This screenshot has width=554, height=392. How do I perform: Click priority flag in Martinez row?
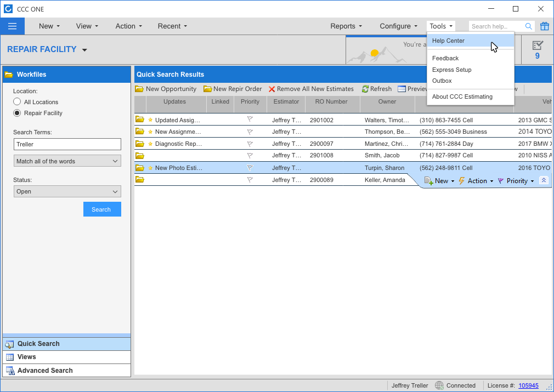pos(250,144)
